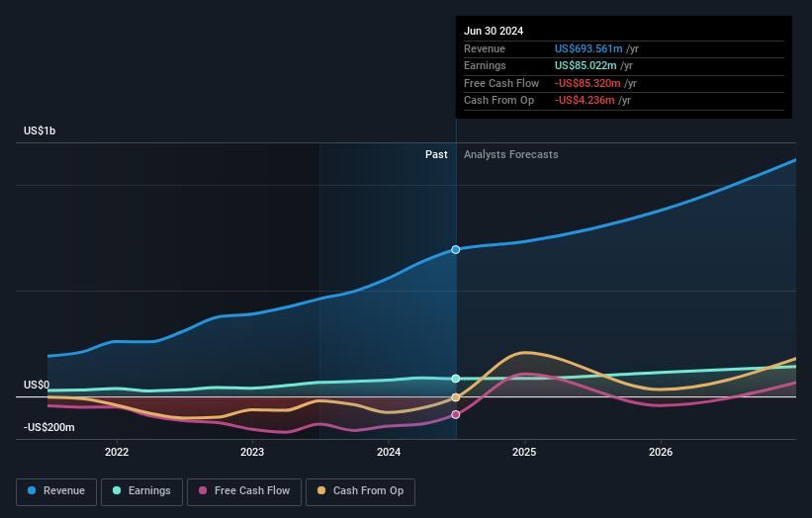
Task: Select the Free Cash Flow data marker
Action: tap(456, 415)
